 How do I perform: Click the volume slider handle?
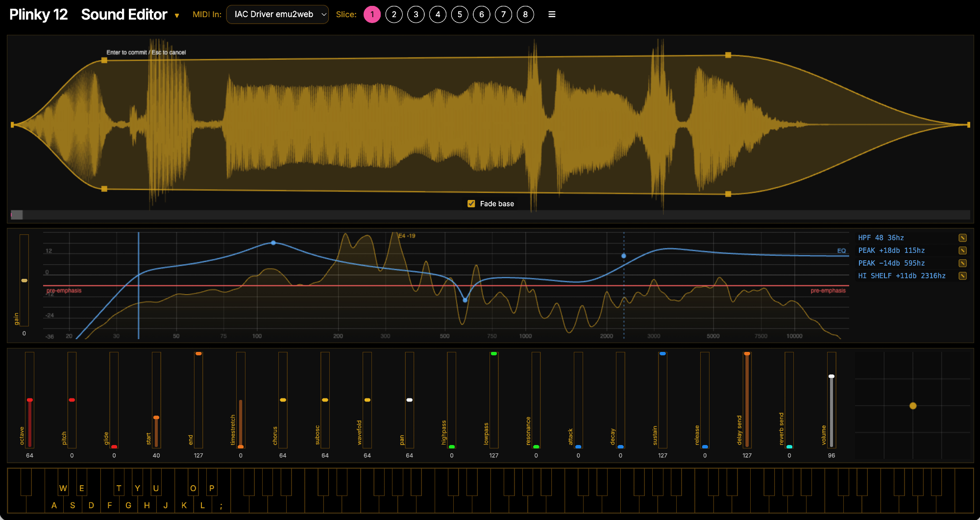[x=831, y=376]
